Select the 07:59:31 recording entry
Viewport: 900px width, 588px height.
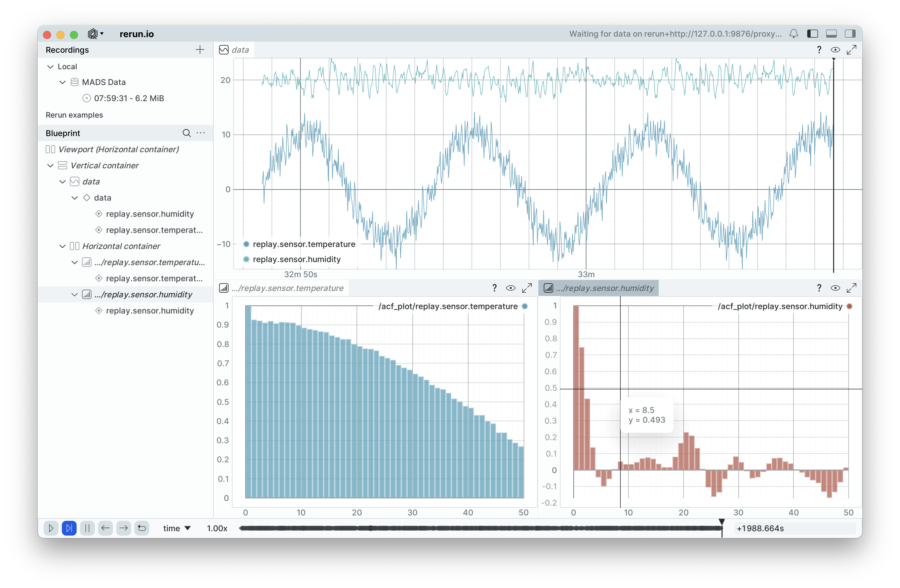point(129,98)
